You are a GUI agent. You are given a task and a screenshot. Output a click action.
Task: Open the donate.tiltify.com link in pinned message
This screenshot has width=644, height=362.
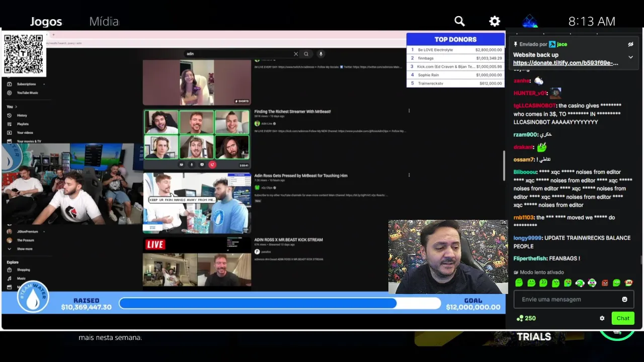[x=566, y=63]
